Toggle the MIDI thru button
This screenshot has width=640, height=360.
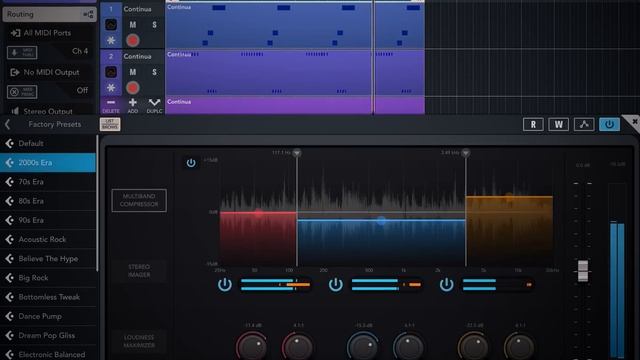22,52
